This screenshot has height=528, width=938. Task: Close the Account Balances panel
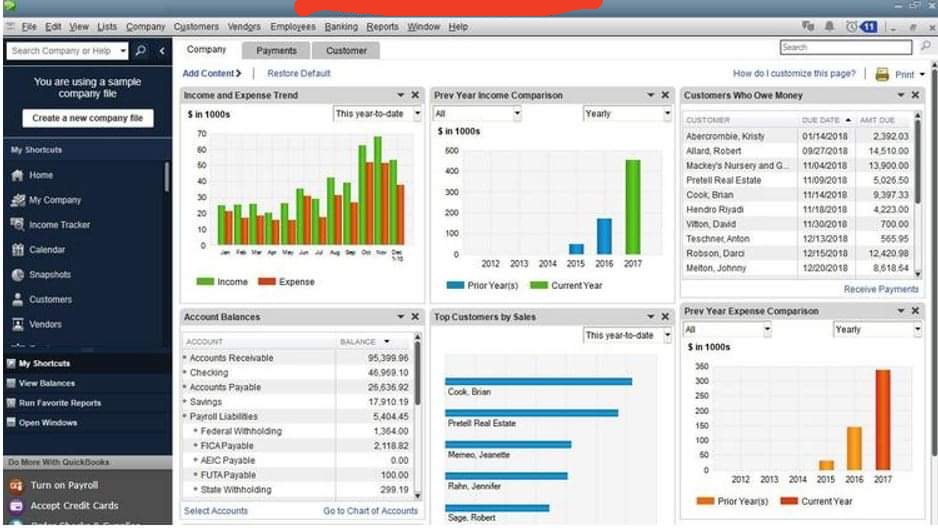(x=415, y=316)
